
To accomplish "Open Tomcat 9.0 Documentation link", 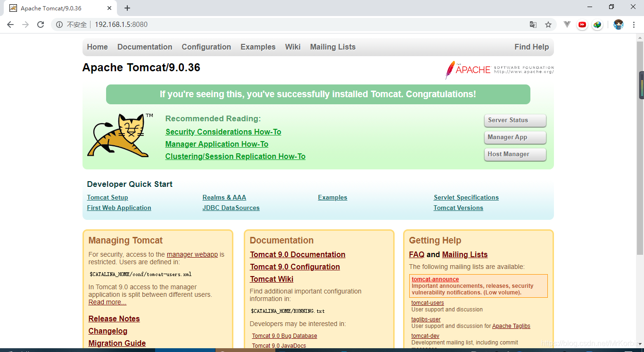I will (x=297, y=255).
